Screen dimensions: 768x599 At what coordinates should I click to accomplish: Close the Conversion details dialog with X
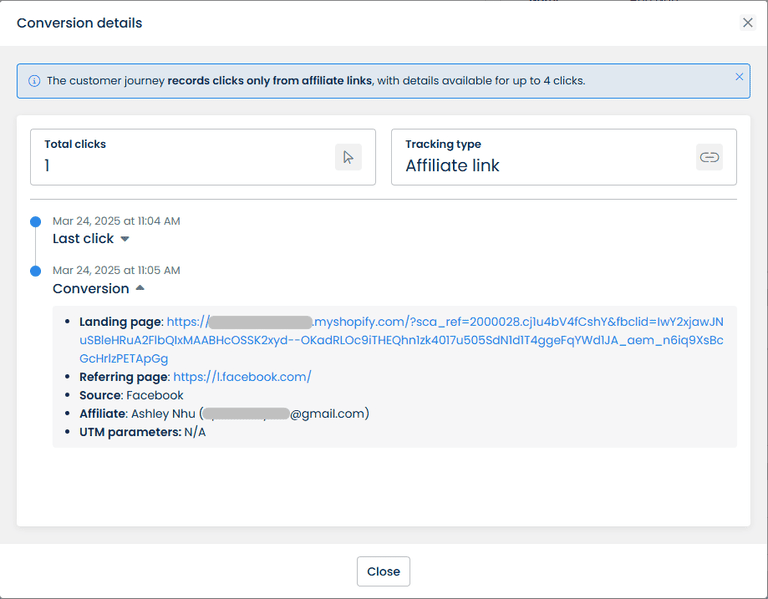pos(747,23)
